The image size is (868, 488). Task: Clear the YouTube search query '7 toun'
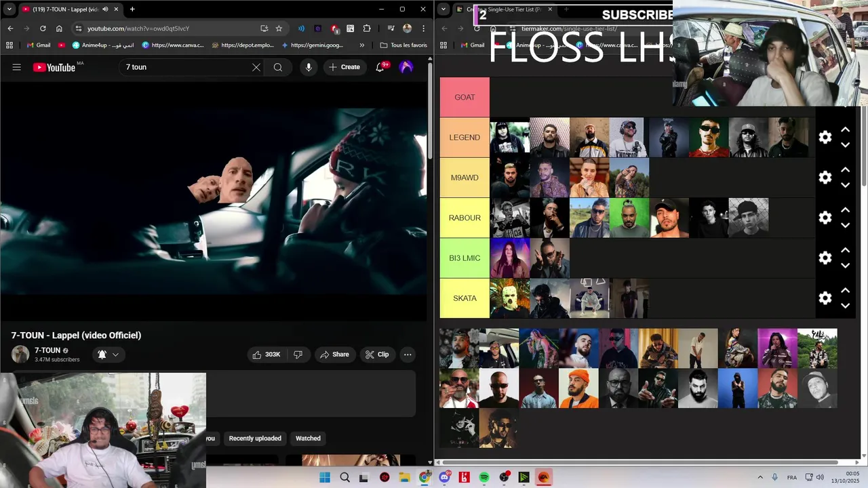click(x=256, y=67)
